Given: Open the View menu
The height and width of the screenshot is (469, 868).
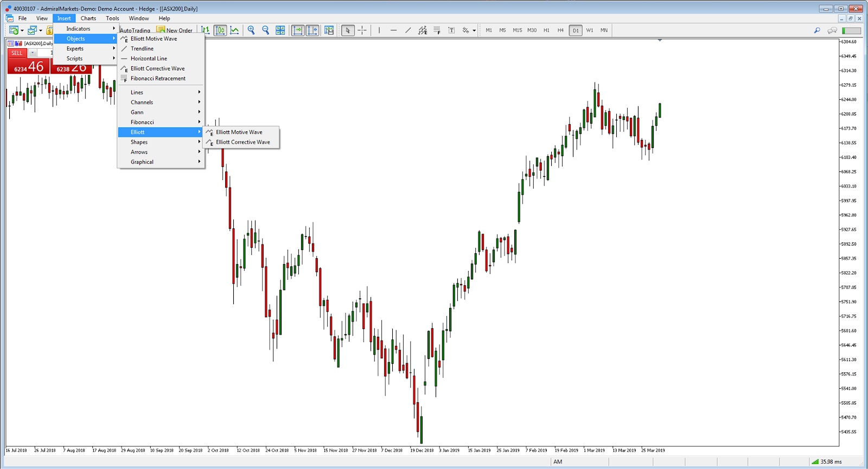Looking at the screenshot, I should (x=42, y=18).
